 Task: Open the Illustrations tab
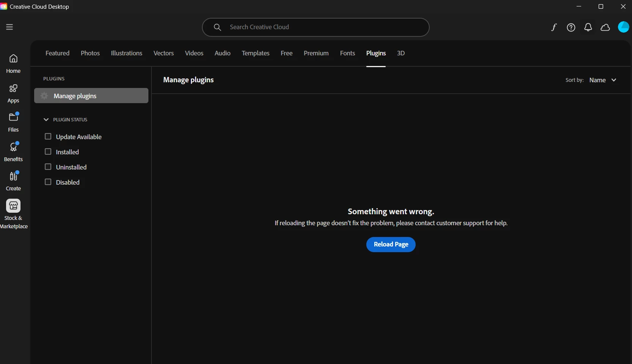coord(126,53)
